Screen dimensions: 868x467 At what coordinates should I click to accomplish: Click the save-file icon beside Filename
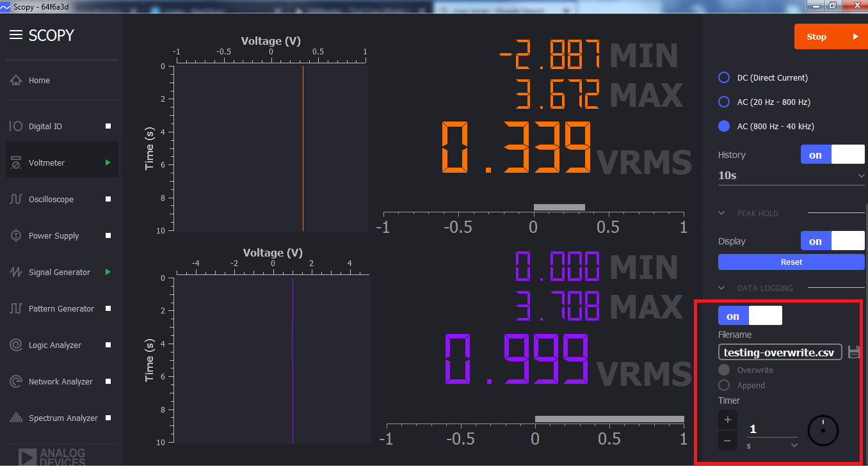pyautogui.click(x=853, y=352)
